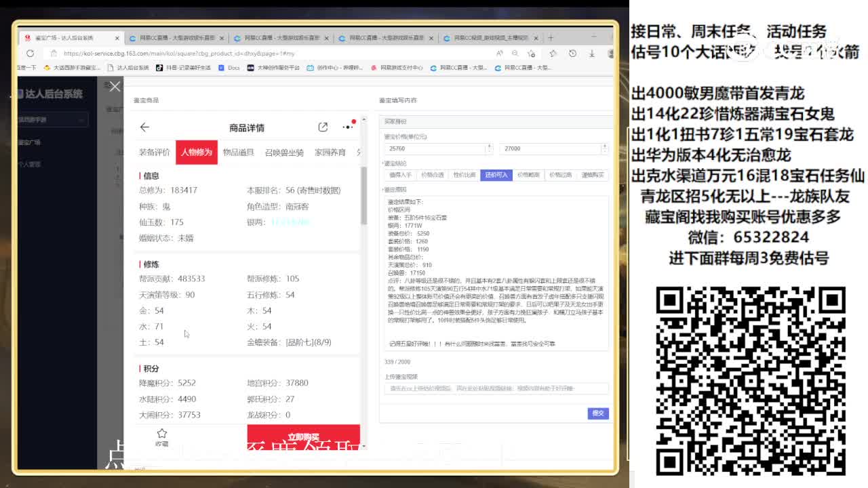Image resolution: width=868 pixels, height=488 pixels.
Task: Open the game selector dropdown in the sidebar
Action: click(52, 119)
